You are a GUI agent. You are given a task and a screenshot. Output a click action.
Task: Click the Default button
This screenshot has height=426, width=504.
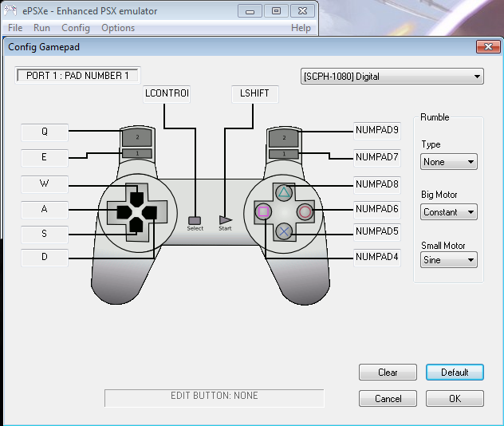tap(455, 373)
